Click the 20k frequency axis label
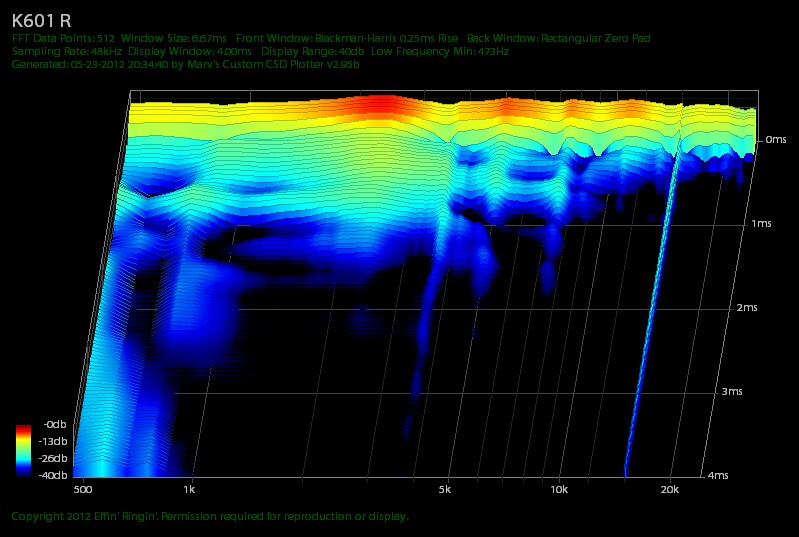The image size is (799, 537). coord(670,490)
